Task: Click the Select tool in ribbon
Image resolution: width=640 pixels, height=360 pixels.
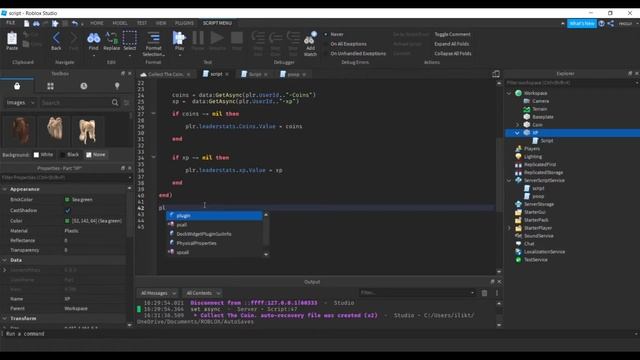Action: point(130,38)
